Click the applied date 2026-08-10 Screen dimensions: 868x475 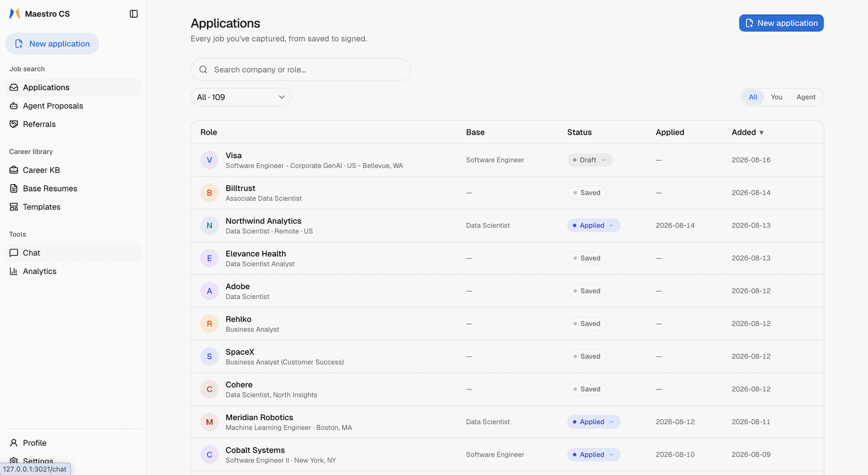tap(675, 455)
